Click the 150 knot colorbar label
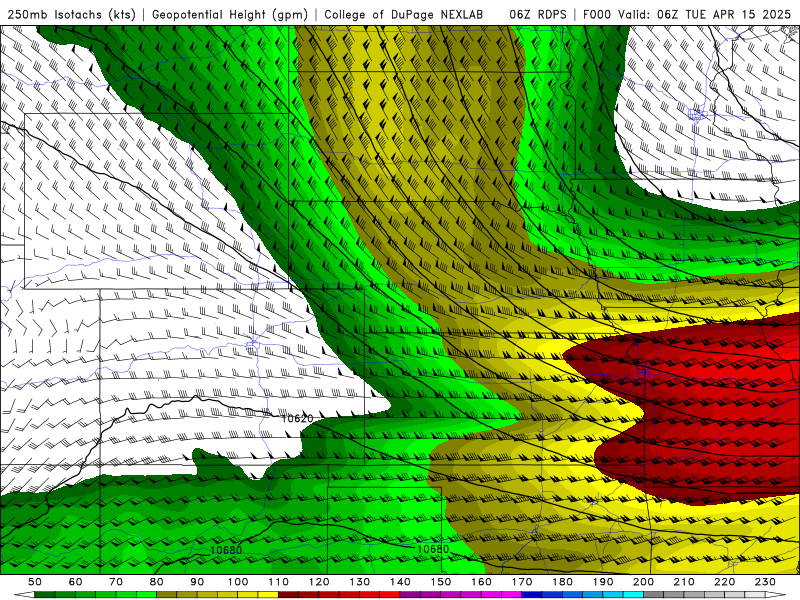The height and width of the screenshot is (600, 800). [441, 582]
